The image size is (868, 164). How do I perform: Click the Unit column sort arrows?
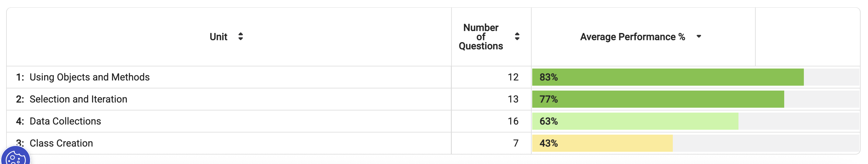tap(240, 36)
